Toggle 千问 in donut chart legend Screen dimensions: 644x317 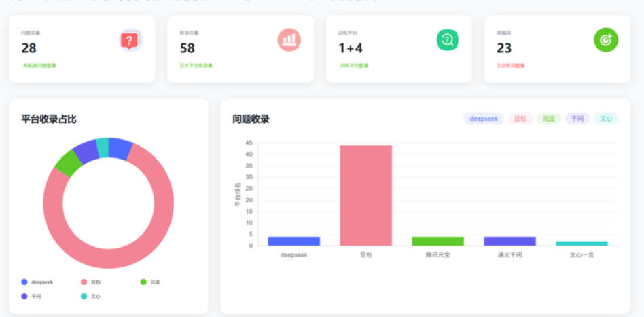click(31, 296)
